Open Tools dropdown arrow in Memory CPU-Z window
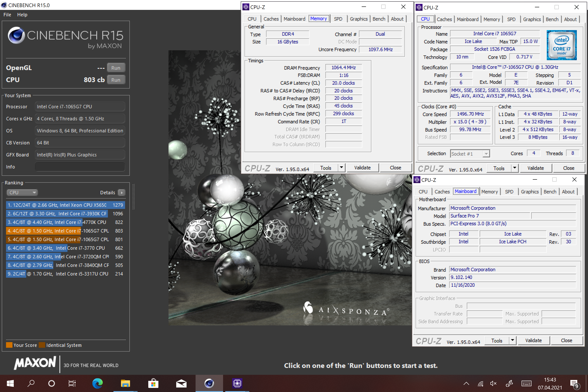 click(341, 168)
